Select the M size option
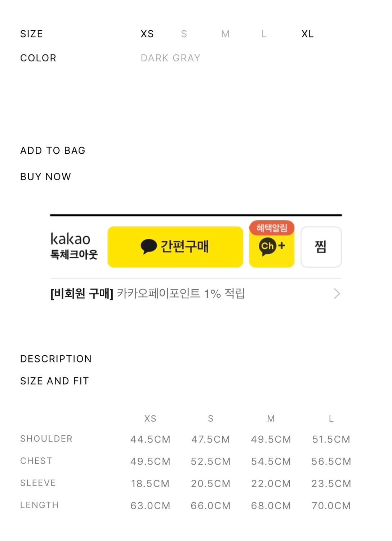 pos(225,34)
